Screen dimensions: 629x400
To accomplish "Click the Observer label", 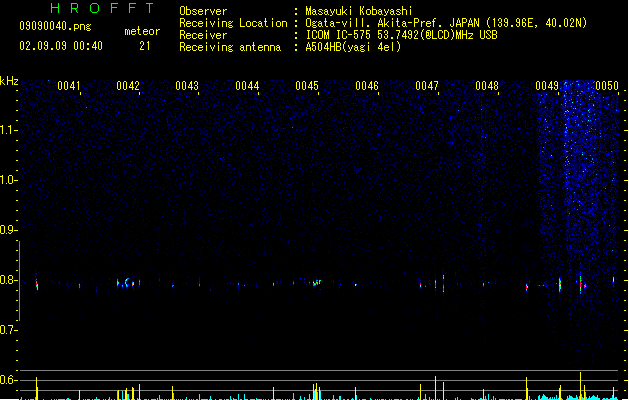I will [203, 11].
